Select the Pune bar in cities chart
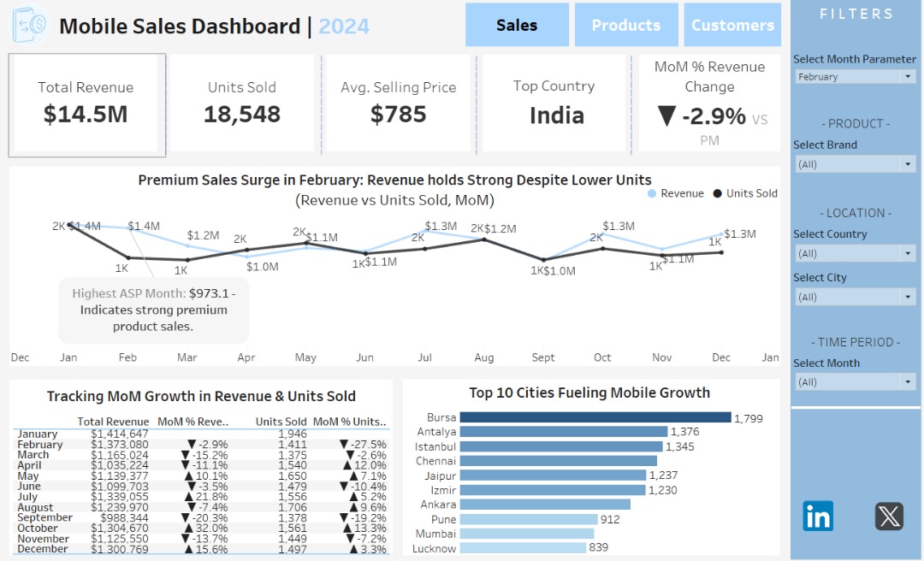 pyautogui.click(x=529, y=519)
